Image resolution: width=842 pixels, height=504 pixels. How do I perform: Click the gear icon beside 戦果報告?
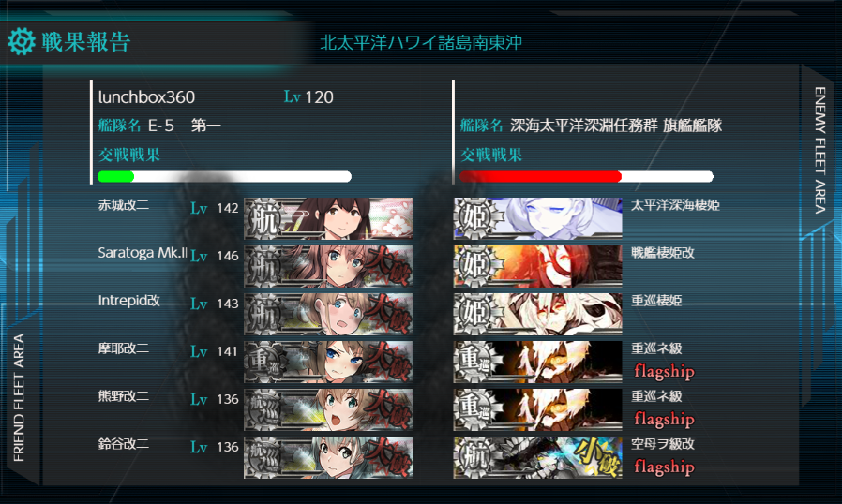coord(22,42)
